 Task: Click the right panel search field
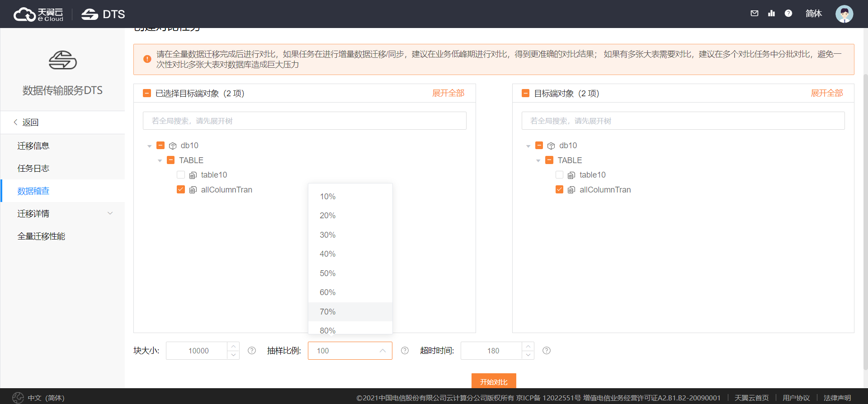click(x=683, y=121)
